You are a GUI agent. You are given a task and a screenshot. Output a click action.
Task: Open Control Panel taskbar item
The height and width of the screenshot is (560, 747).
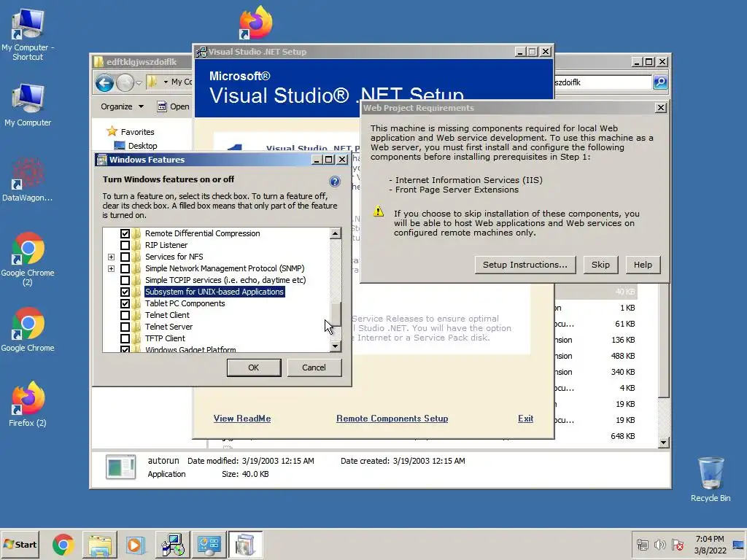tap(209, 544)
